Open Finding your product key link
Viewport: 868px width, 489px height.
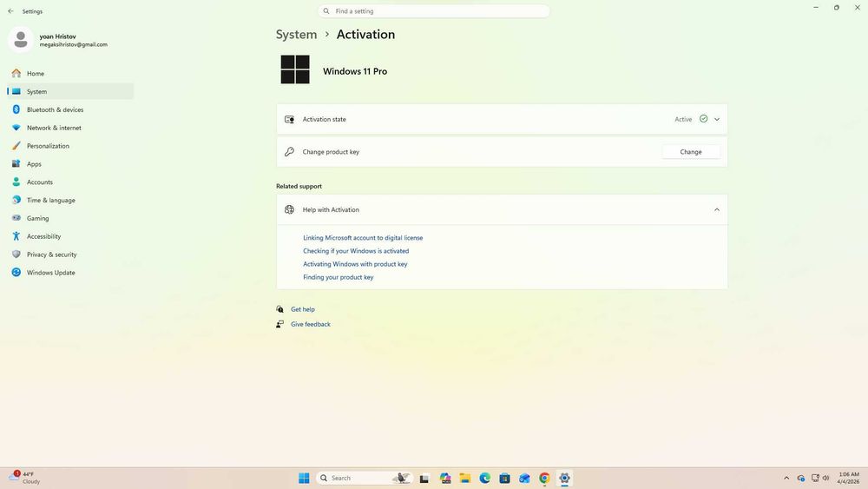tap(339, 277)
